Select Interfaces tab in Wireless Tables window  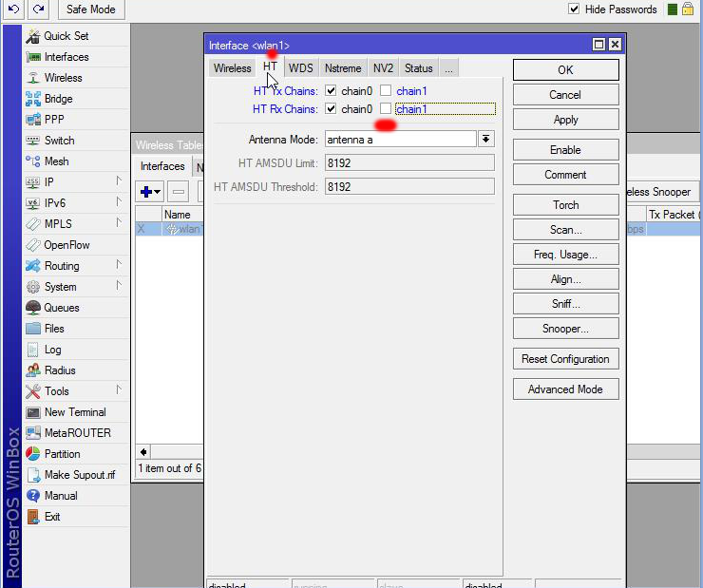(x=162, y=166)
